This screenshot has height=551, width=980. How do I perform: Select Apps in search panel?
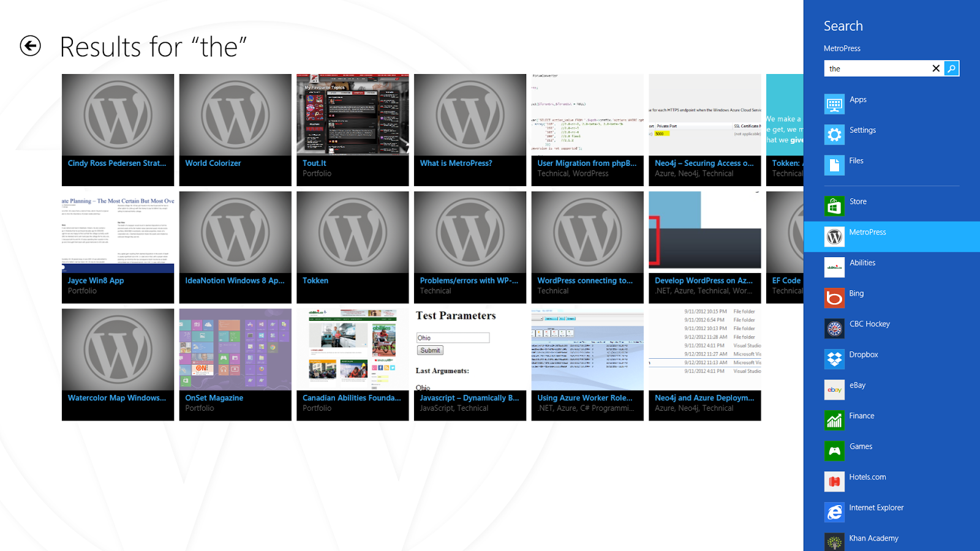(858, 100)
